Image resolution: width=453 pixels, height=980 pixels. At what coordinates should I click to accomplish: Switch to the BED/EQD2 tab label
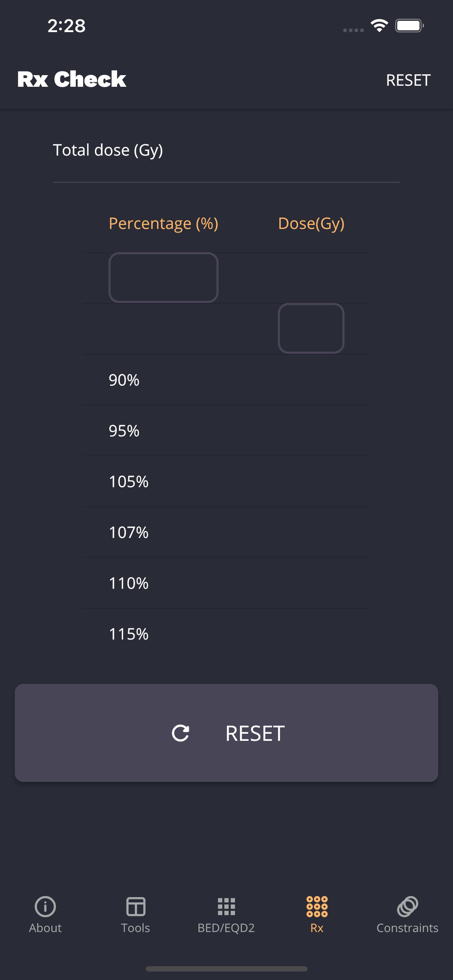226,928
